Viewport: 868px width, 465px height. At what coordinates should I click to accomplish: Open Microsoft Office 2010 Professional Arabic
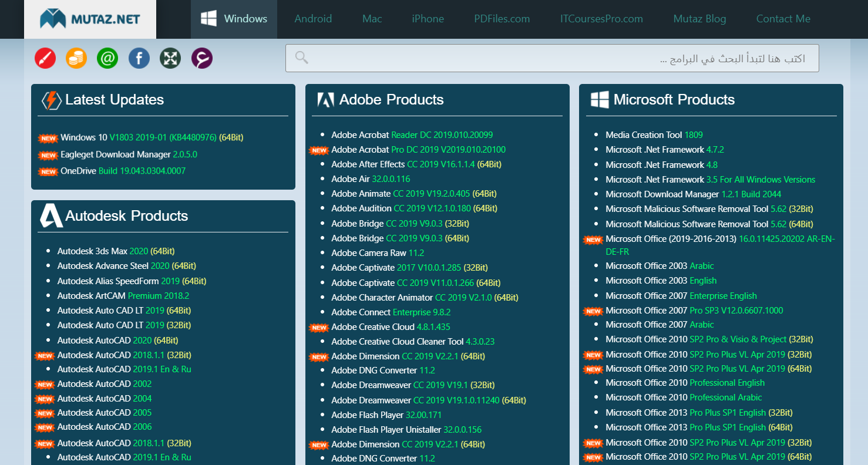coord(684,397)
